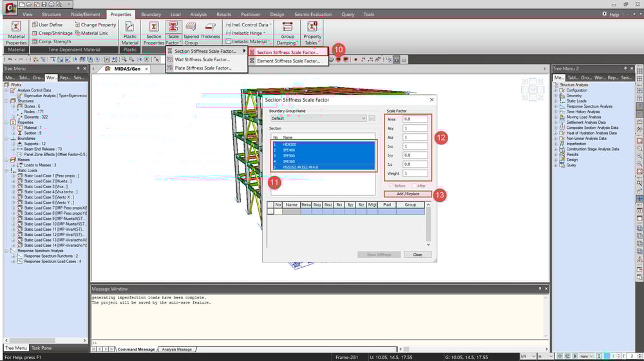Toggle the Before checkbox
Screen dimensions: 644x361
[392, 186]
